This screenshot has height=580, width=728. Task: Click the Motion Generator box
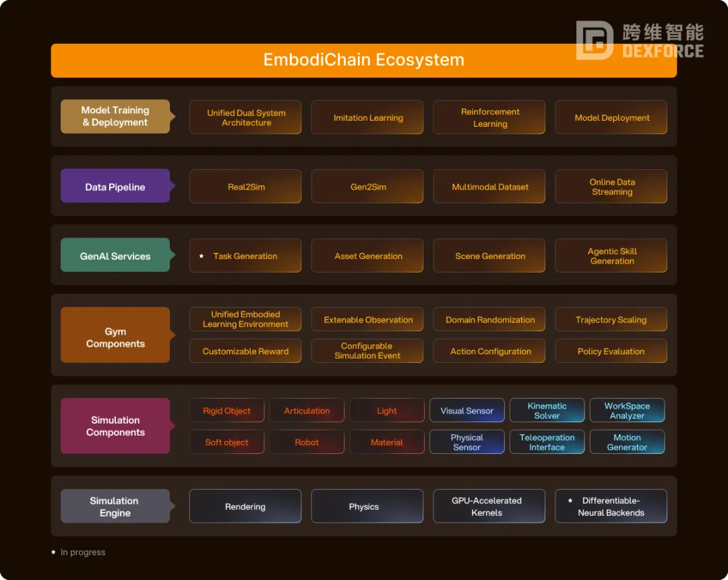628,442
